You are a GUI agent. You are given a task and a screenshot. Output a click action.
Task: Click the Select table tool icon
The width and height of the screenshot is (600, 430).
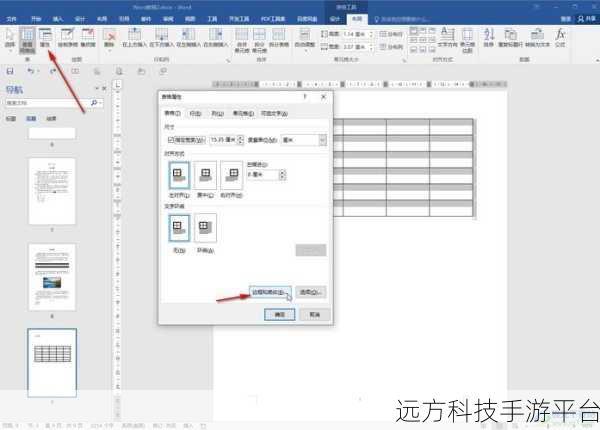[10, 38]
